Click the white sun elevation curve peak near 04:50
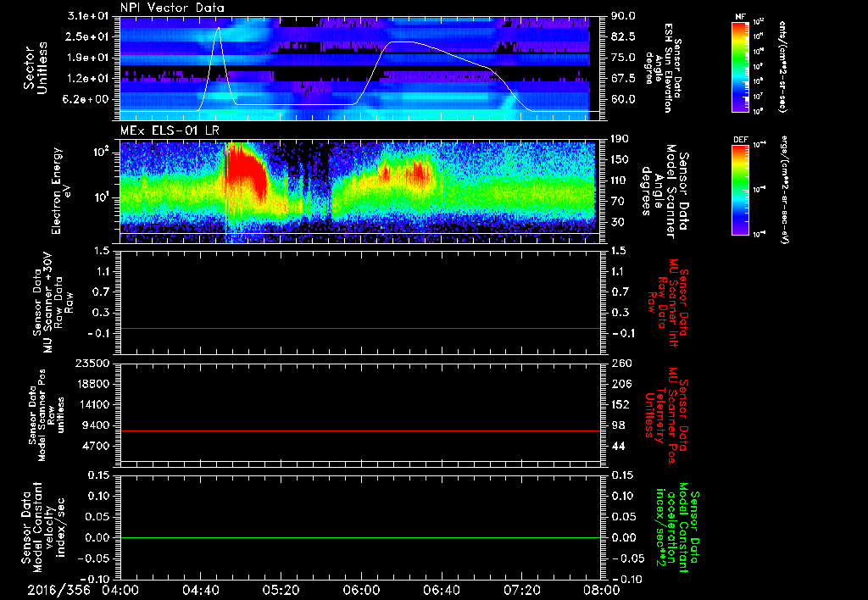 tap(218, 28)
